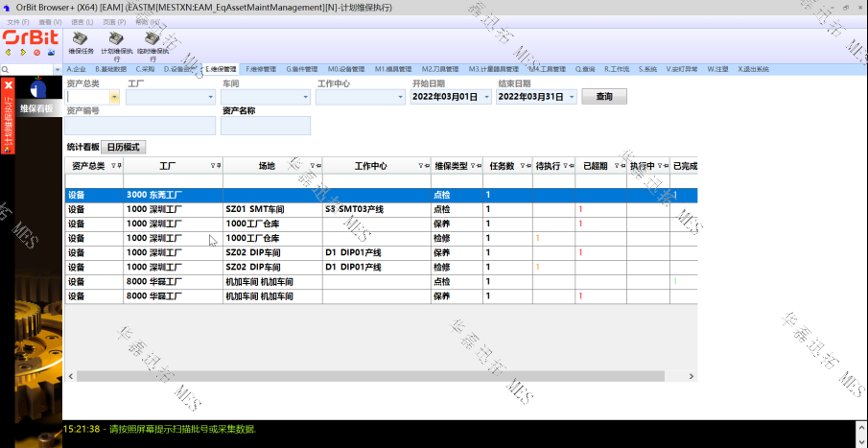Click the red stop icon under OrBit logo

click(x=37, y=53)
